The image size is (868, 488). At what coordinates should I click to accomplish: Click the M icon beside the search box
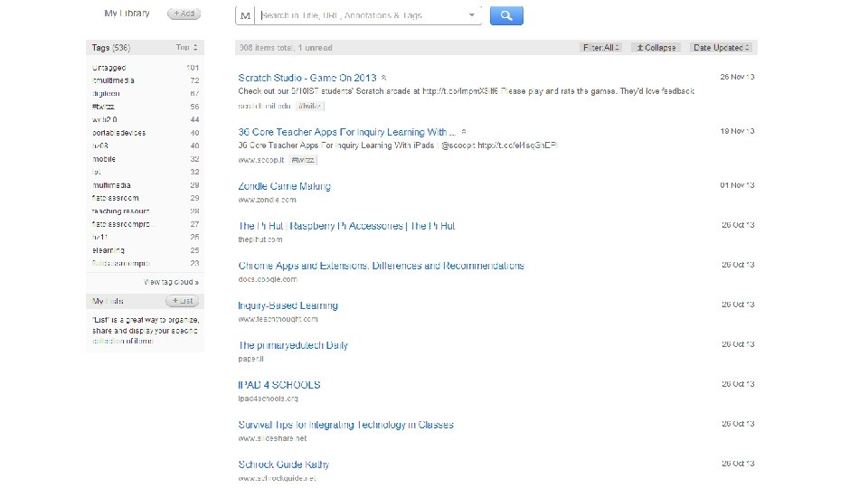245,15
